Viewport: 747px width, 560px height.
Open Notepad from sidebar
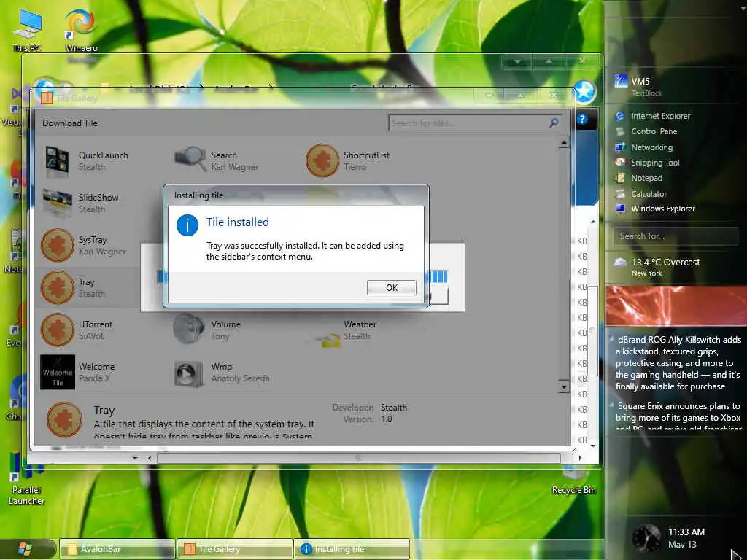(x=646, y=178)
